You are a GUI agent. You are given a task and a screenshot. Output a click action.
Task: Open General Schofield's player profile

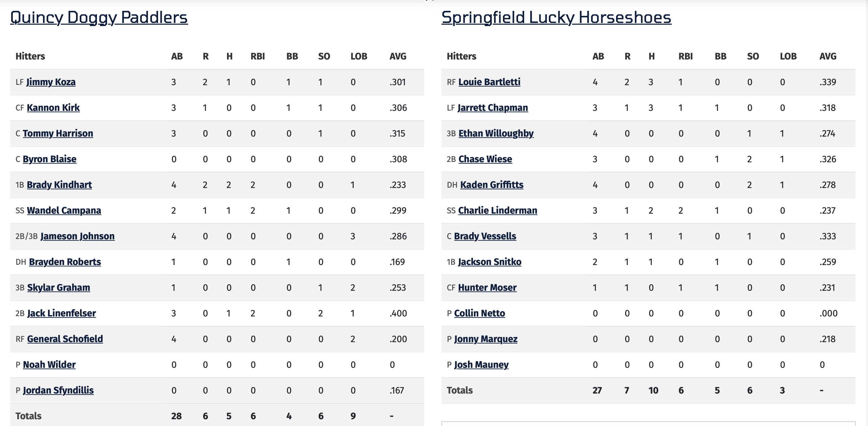pyautogui.click(x=65, y=339)
